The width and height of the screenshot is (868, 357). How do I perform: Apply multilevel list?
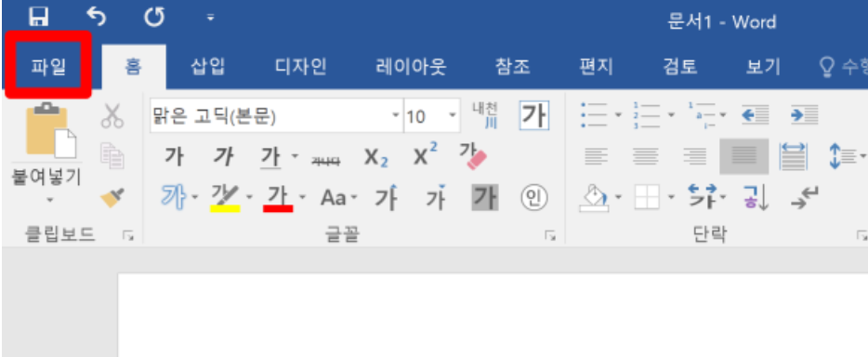(701, 115)
